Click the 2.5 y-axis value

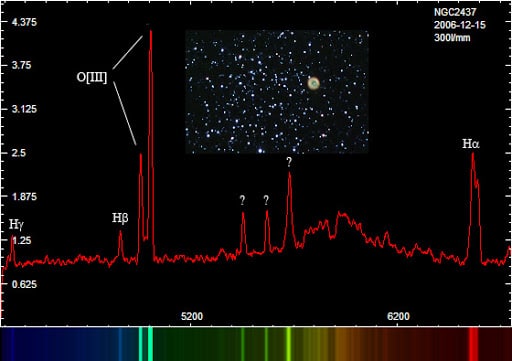[19, 153]
